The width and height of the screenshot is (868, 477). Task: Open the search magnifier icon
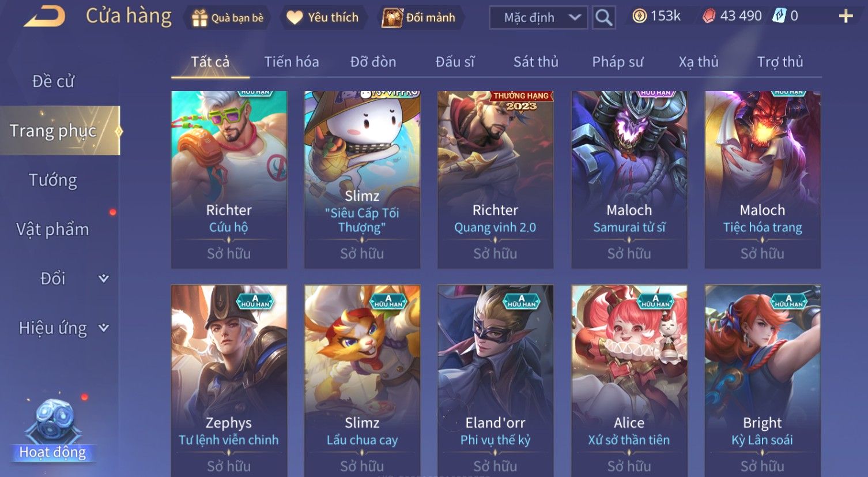point(603,17)
